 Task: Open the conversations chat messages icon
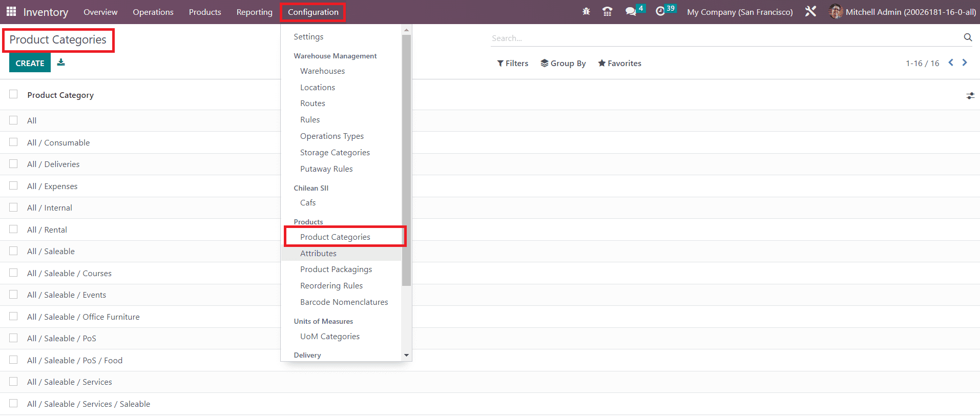(x=631, y=11)
